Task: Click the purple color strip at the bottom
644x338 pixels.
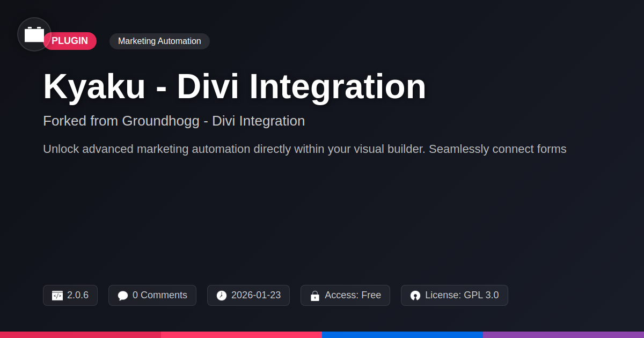Action: point(563,335)
